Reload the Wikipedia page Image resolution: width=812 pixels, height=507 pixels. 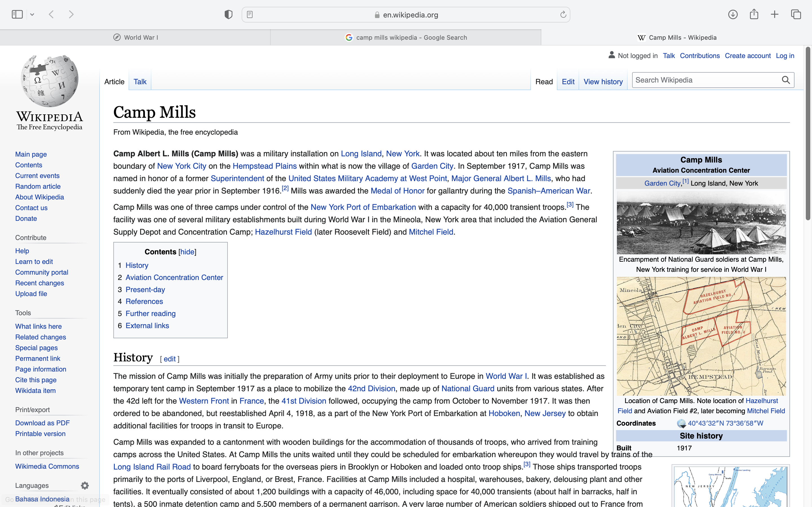(x=563, y=14)
